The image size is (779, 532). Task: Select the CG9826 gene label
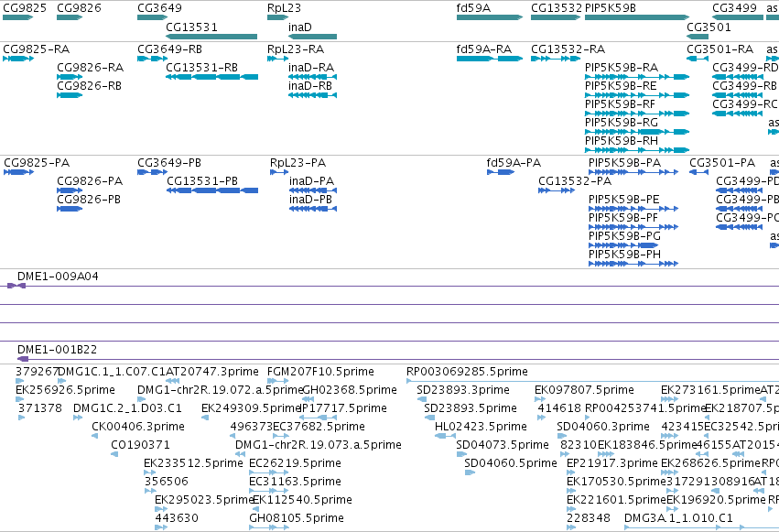tap(79, 8)
